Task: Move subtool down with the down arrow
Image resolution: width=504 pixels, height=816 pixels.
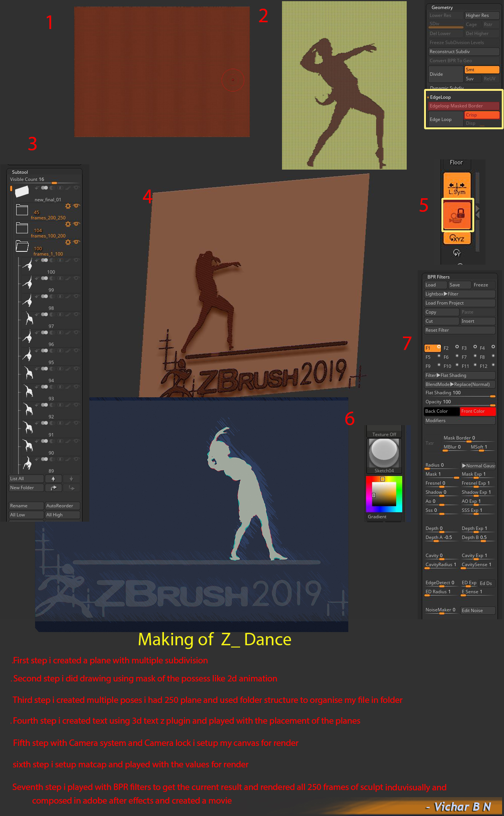Action: [x=71, y=479]
